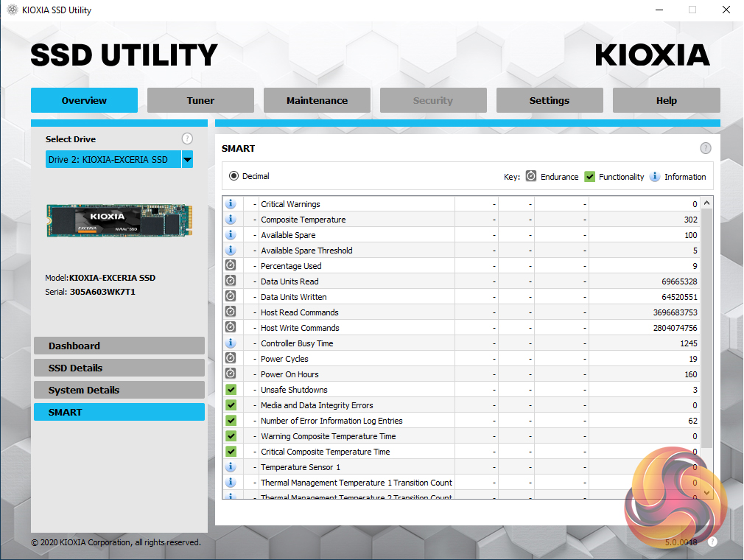Click the Number of Error Information Log Entries label
This screenshot has height=560, width=744.
(x=331, y=421)
